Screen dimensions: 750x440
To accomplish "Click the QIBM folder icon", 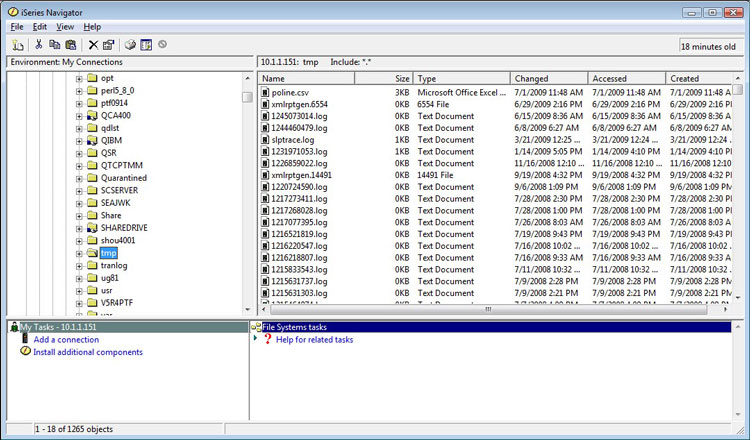I will click(92, 141).
